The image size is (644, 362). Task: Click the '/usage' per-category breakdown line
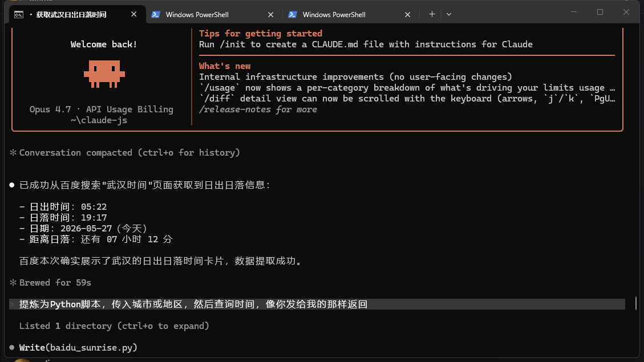click(407, 88)
